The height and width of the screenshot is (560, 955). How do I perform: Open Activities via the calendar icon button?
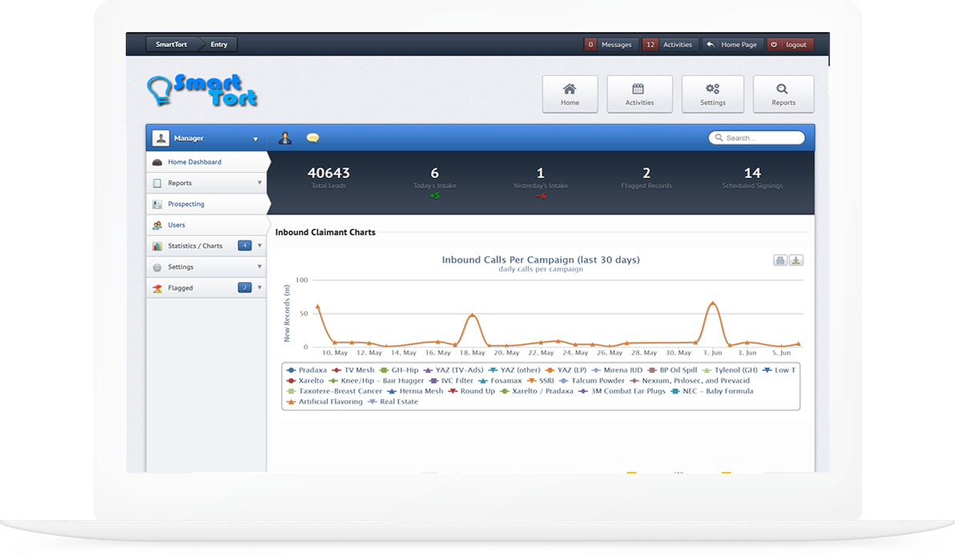(639, 94)
